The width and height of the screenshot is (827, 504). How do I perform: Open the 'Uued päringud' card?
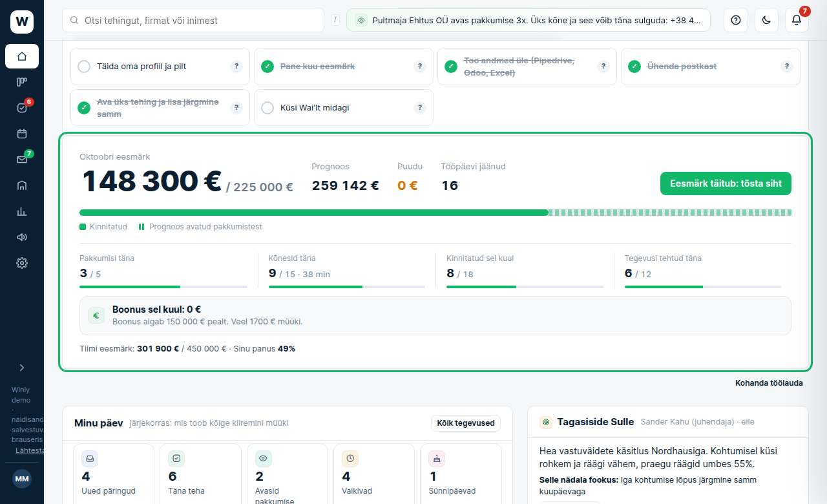(x=114, y=474)
